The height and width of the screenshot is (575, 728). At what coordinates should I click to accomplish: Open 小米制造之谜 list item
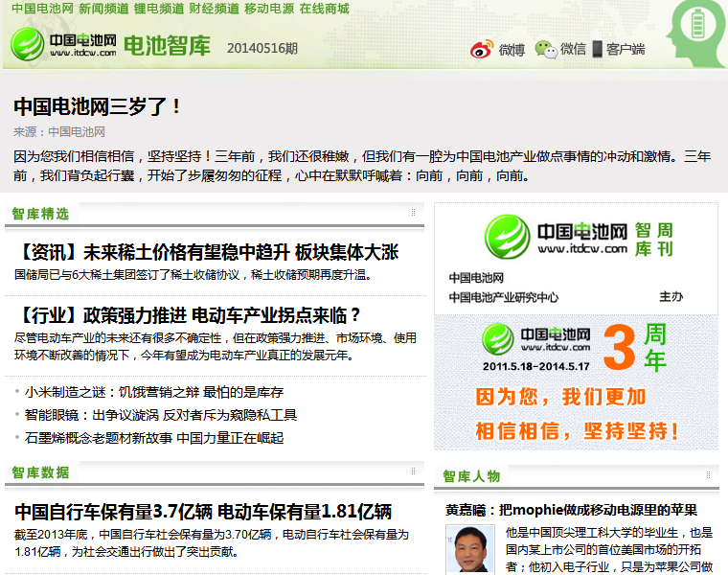pos(154,392)
